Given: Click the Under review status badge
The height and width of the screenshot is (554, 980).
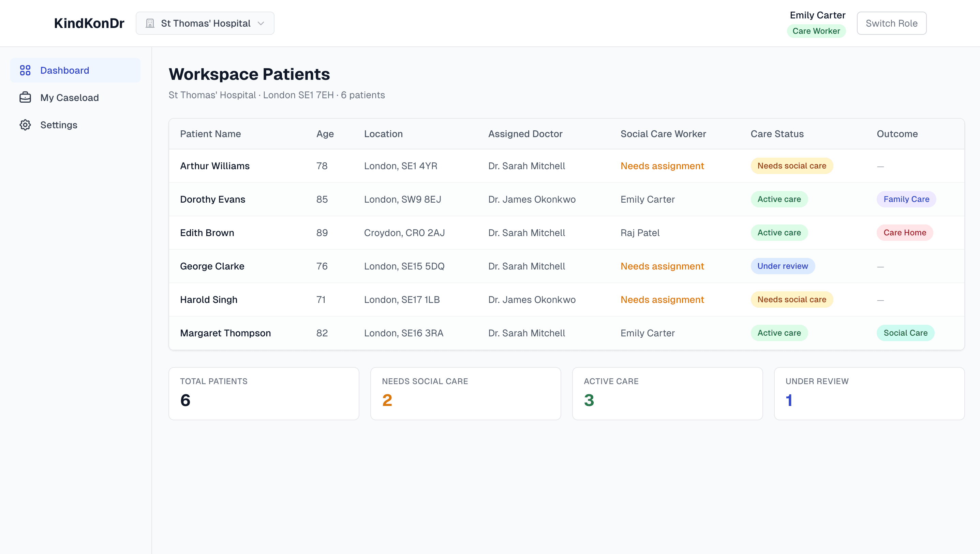Looking at the screenshot, I should pyautogui.click(x=782, y=266).
